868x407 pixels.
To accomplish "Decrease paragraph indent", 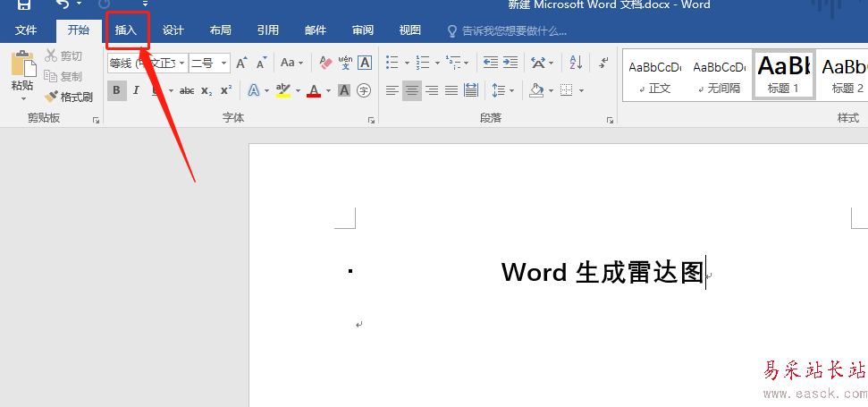I will 491,62.
